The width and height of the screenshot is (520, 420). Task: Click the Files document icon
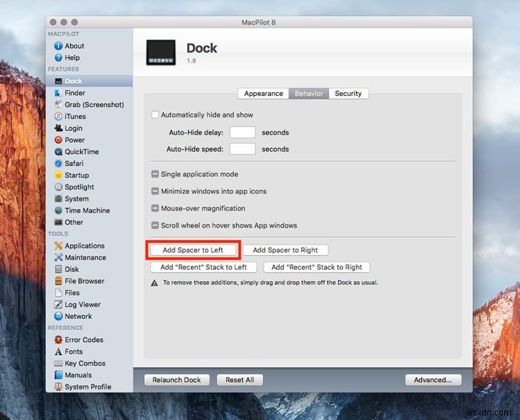[59, 293]
